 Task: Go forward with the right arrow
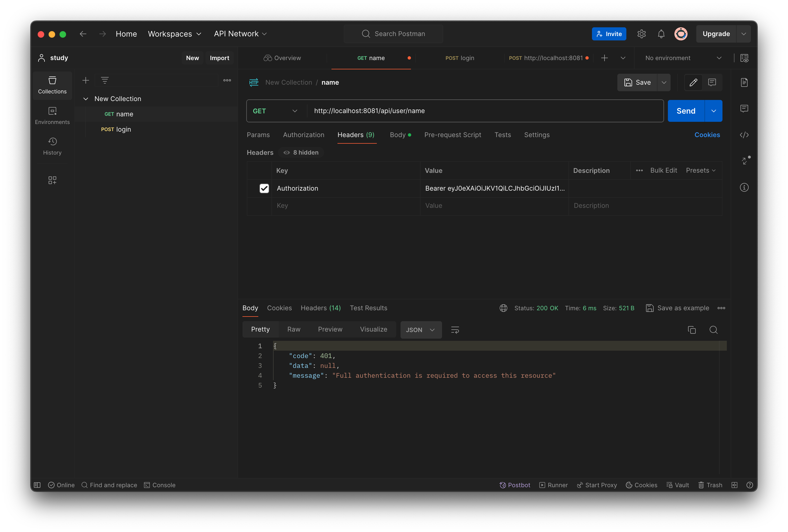tap(102, 34)
